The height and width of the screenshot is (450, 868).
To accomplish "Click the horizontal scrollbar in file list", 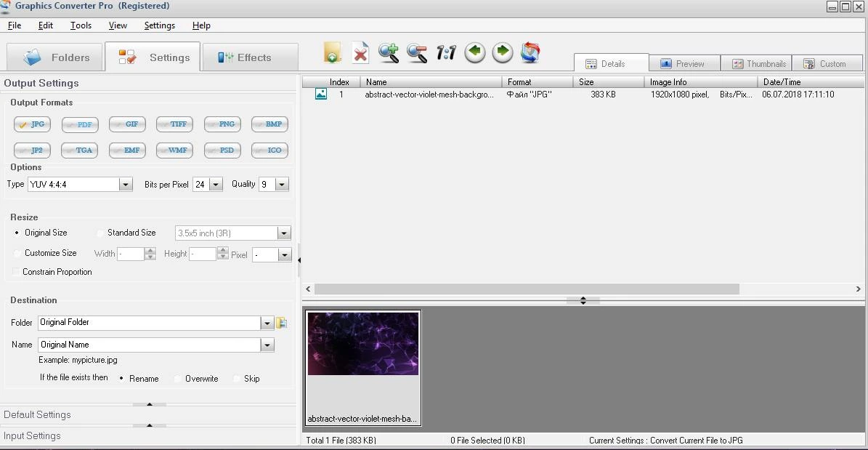I will (x=527, y=289).
